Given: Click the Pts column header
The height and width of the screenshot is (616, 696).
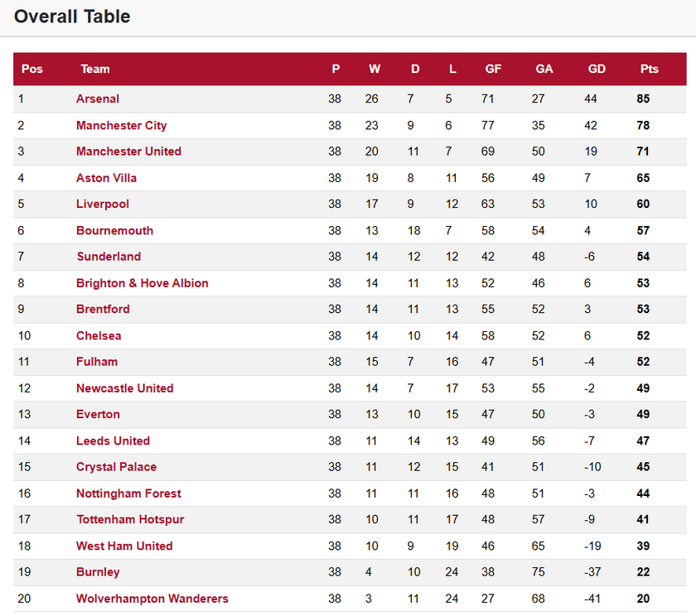Looking at the screenshot, I should [649, 69].
